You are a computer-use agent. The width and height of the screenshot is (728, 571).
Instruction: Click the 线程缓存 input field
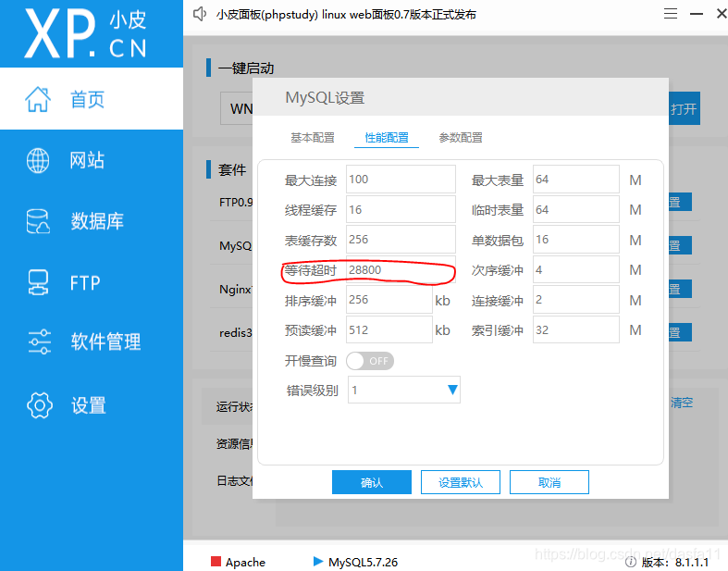click(401, 209)
